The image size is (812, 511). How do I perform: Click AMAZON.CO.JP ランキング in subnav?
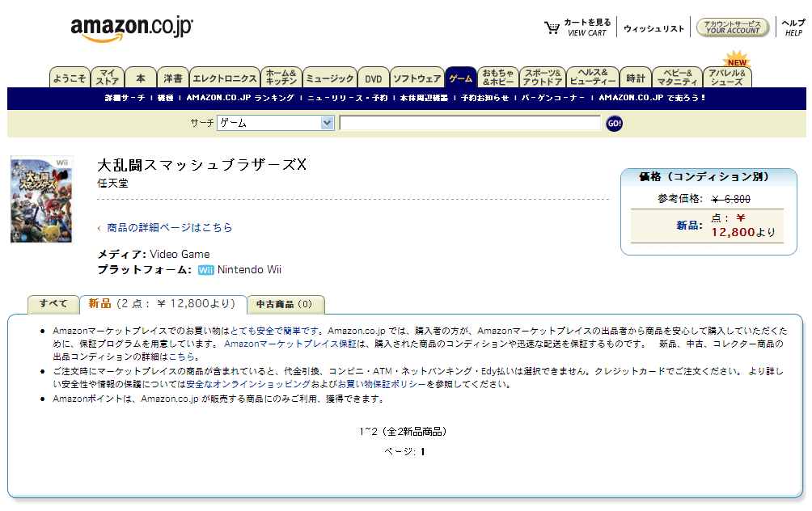240,98
